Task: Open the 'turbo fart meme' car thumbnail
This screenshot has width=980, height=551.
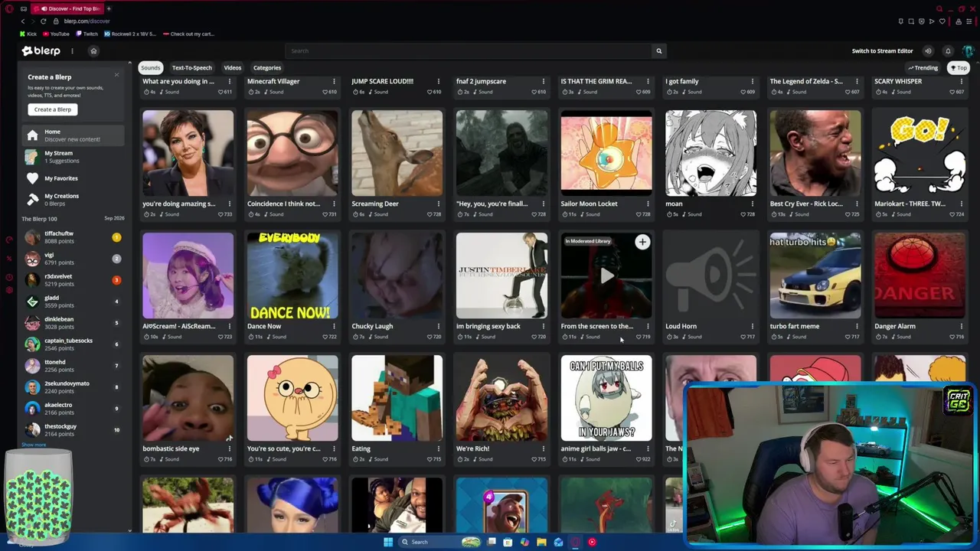Action: (x=815, y=275)
